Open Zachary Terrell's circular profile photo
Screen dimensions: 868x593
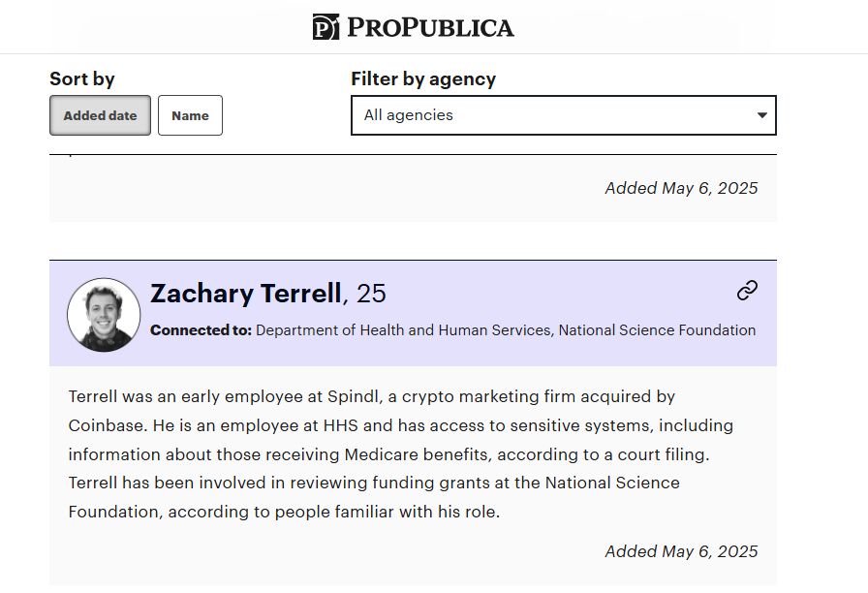coord(104,315)
